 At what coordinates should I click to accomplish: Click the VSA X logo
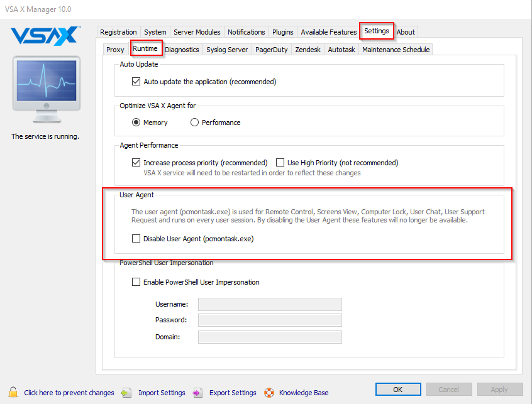point(45,36)
